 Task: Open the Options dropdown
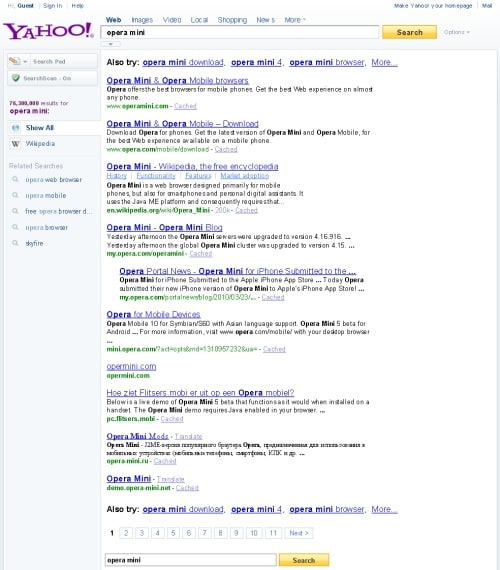pos(457,32)
